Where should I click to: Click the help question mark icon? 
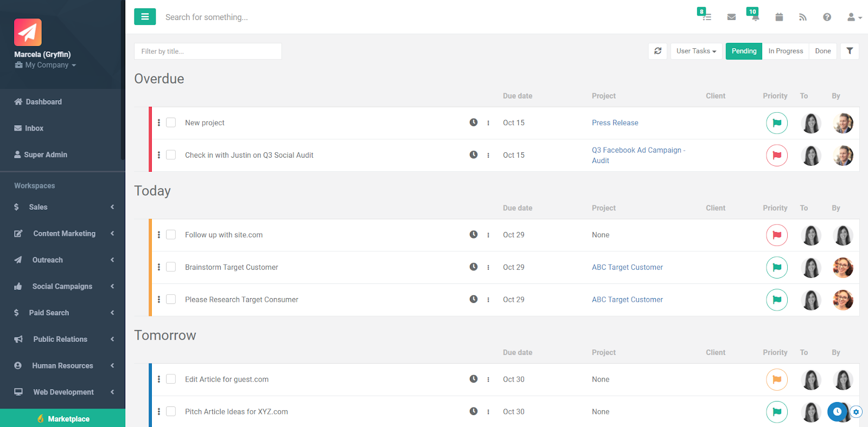coord(827,17)
